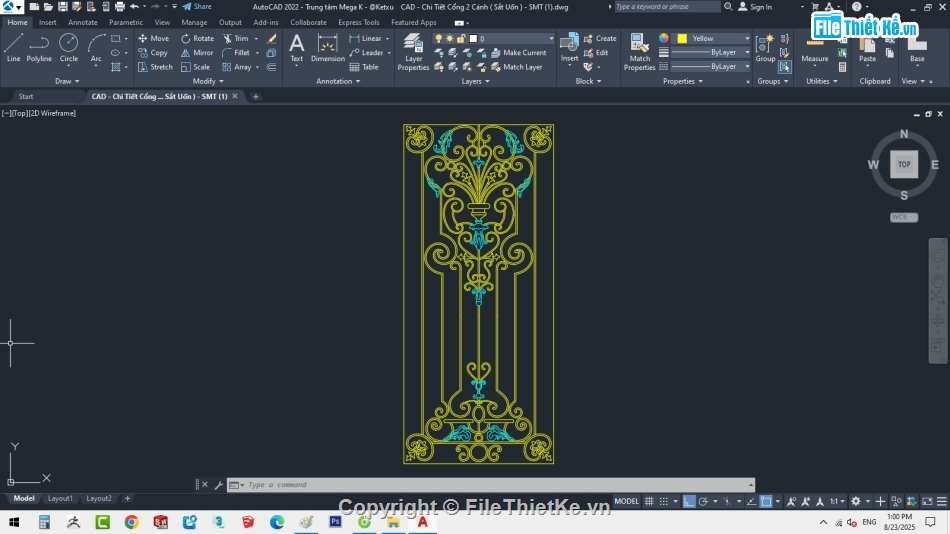Open Chrome from the Windows taskbar

(x=131, y=522)
